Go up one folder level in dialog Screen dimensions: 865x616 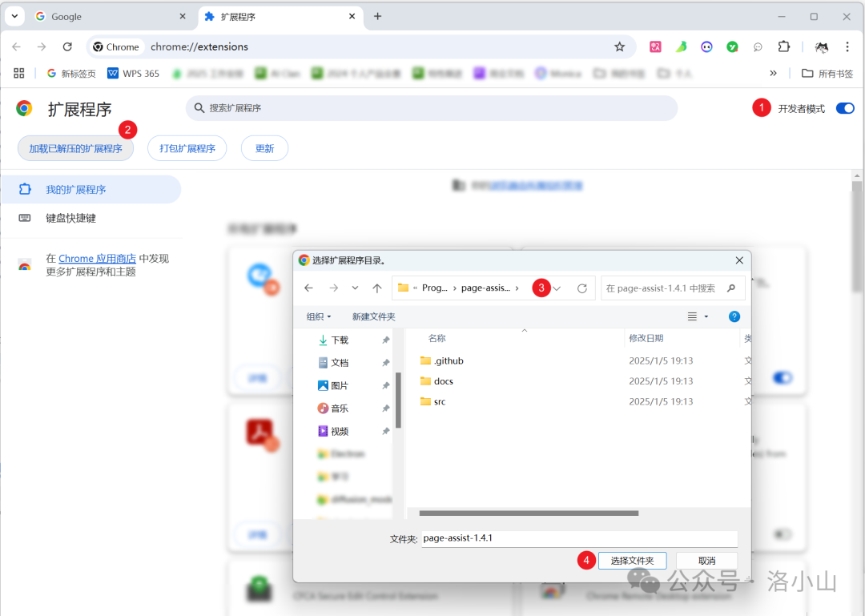pos(376,288)
